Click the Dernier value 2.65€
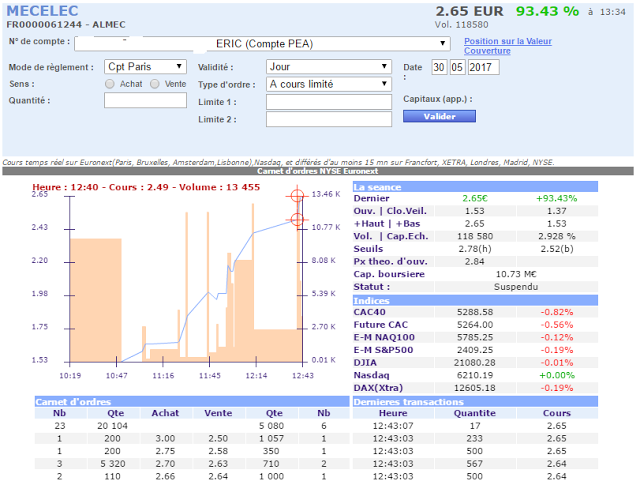This screenshot has width=640, height=481. (x=475, y=198)
